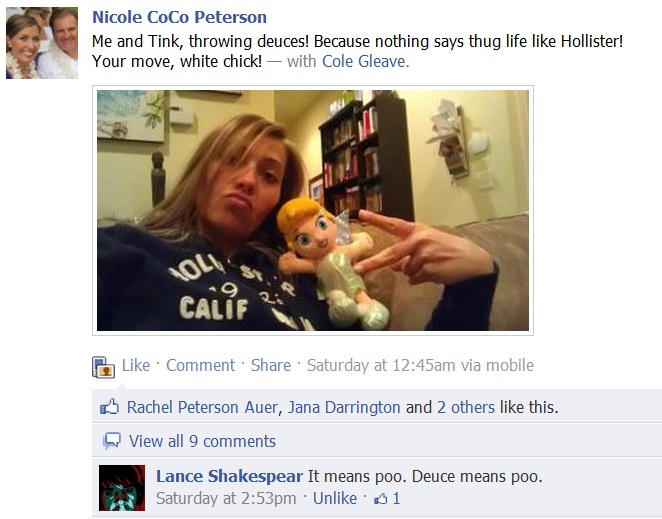
Task: Click the photo post icon beside Like
Action: (103, 367)
